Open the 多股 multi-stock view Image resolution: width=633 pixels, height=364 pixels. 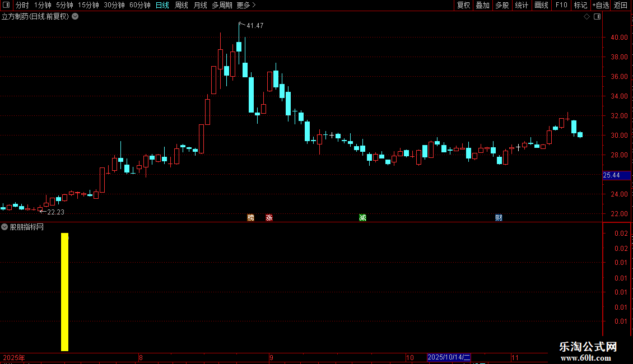(502, 5)
